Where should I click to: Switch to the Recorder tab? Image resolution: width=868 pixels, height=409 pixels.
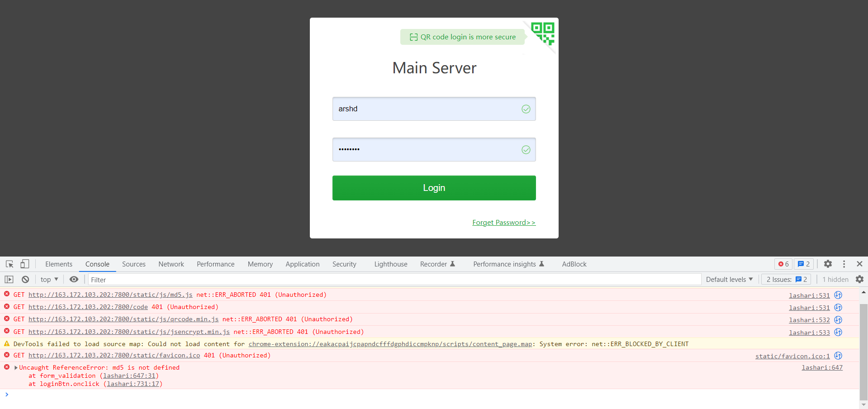(437, 264)
